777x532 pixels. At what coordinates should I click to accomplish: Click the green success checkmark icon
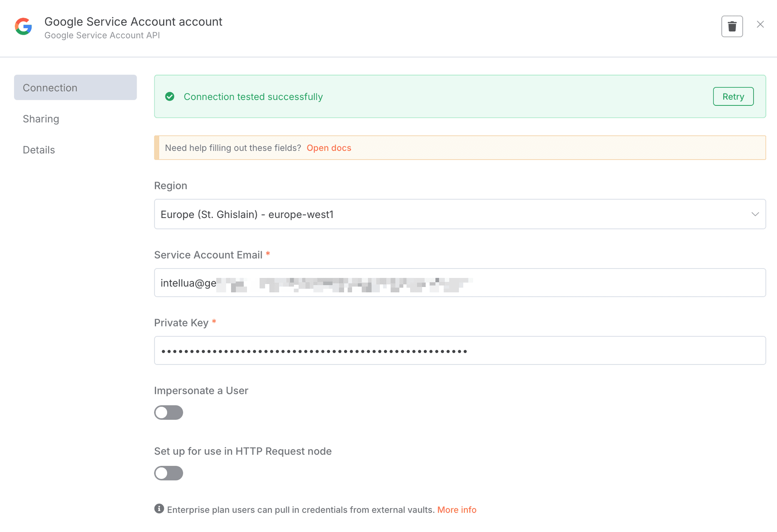click(x=170, y=97)
